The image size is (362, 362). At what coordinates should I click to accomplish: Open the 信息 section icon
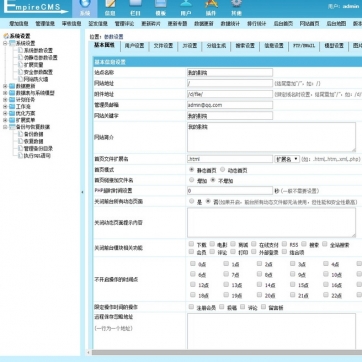pos(110,4)
